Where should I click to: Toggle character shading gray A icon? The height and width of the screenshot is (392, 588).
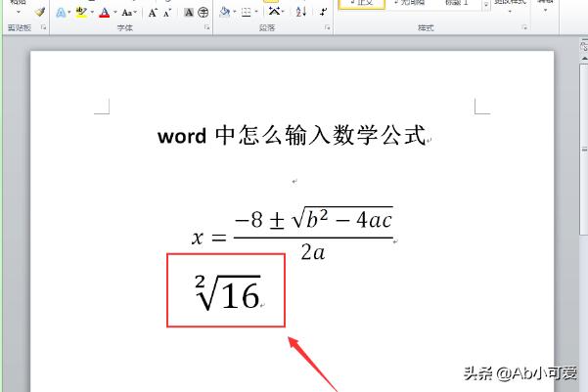189,13
